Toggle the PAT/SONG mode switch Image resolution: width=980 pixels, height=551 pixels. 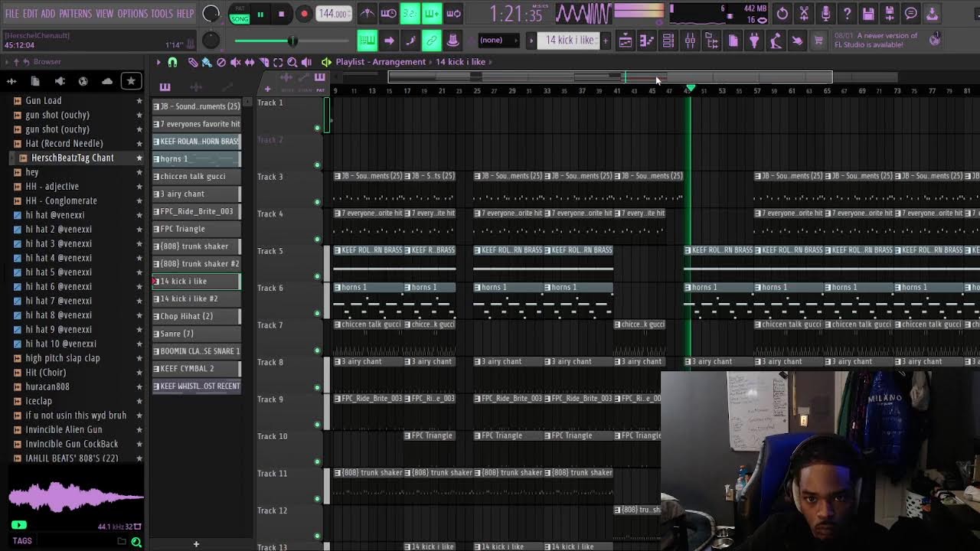(240, 14)
